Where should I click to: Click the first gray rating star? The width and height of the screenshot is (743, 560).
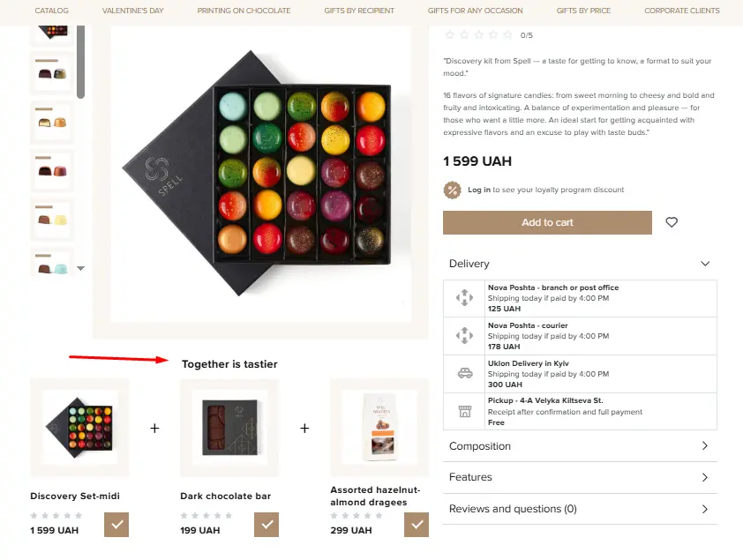[x=450, y=35]
